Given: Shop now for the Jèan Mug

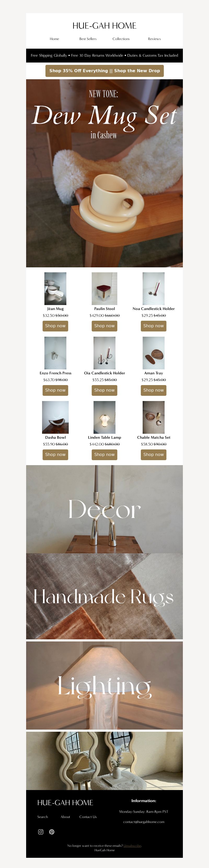Looking at the screenshot, I should tap(56, 326).
